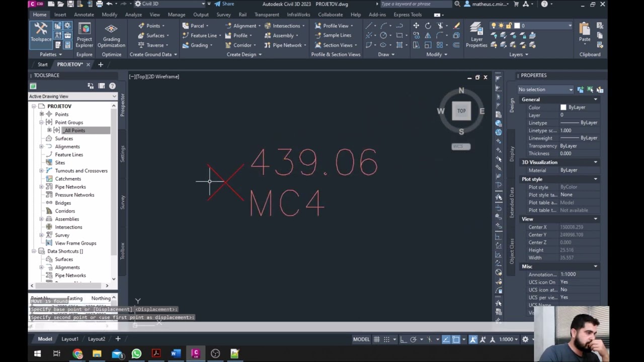This screenshot has height=362, width=644.
Task: Click the search magnifier in title bar
Action: pos(457,4)
